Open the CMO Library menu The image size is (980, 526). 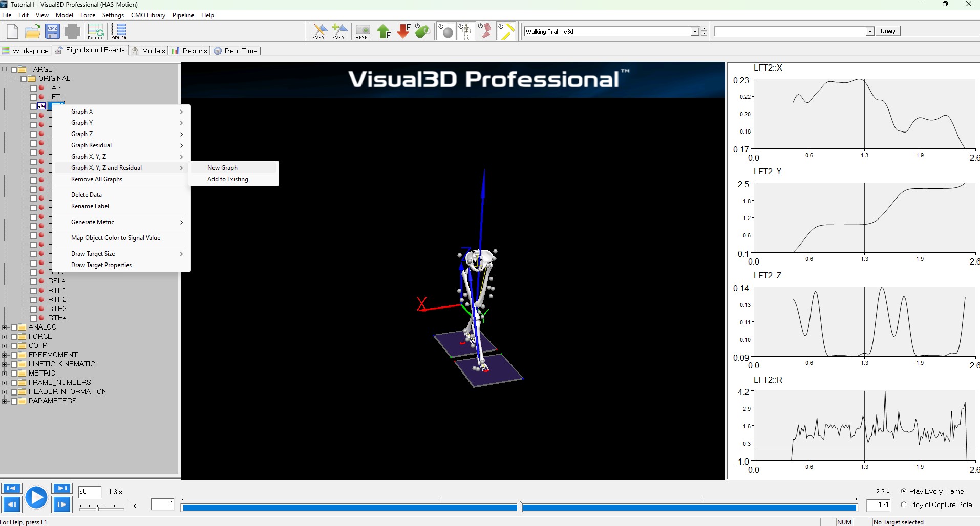pyautogui.click(x=148, y=15)
